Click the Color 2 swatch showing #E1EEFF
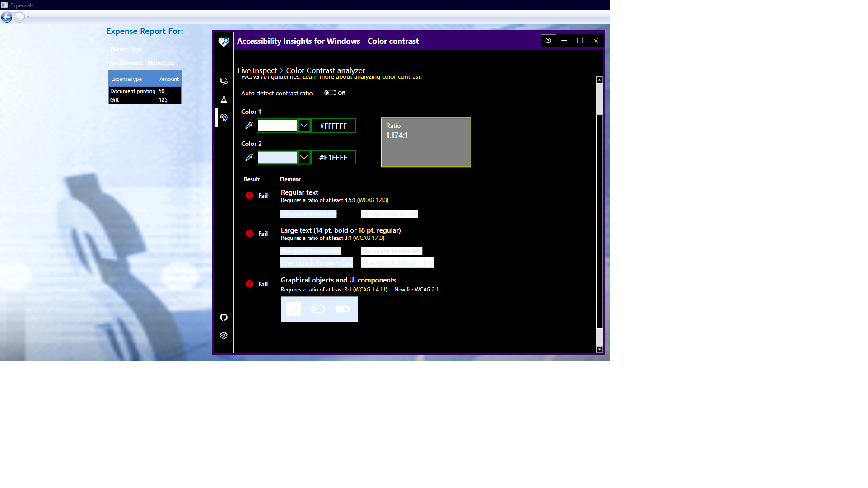868x488 pixels. tap(277, 157)
